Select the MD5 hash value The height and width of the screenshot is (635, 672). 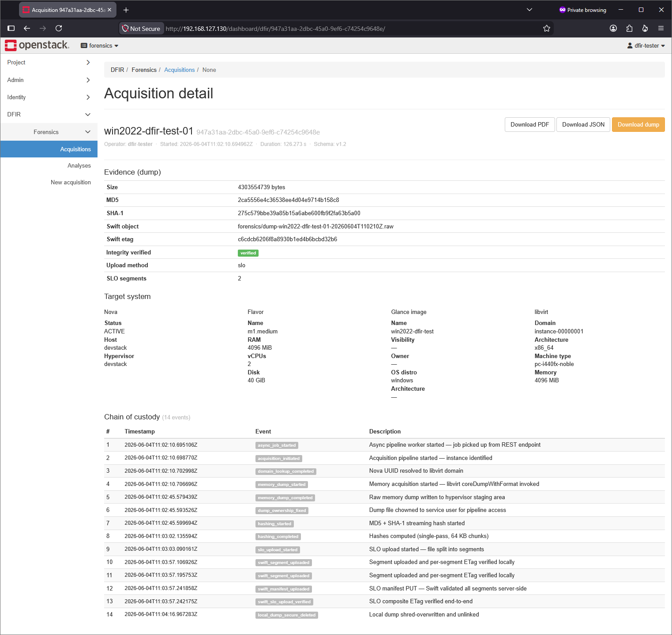(288, 200)
